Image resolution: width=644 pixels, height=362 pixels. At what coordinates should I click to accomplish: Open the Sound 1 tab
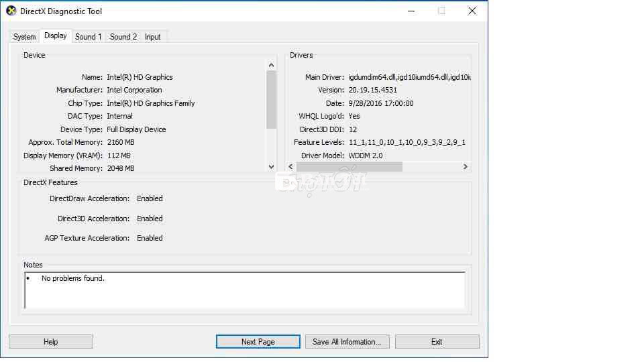[88, 37]
